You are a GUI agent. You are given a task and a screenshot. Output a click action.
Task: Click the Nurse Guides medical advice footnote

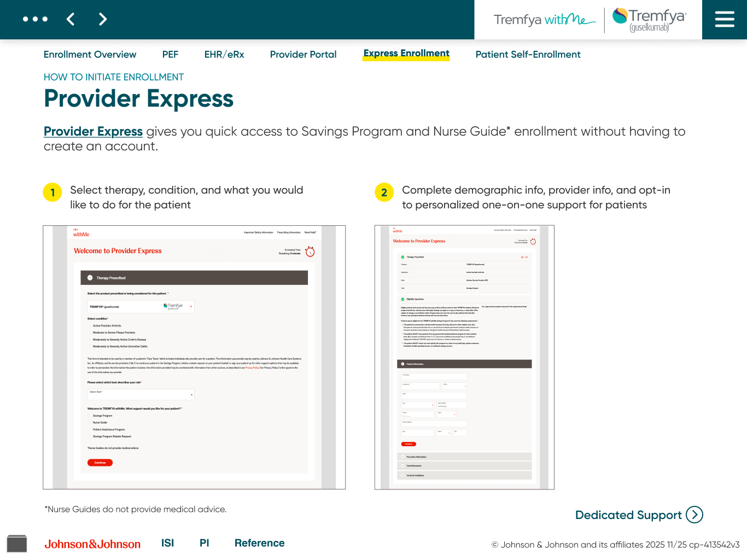(135, 509)
